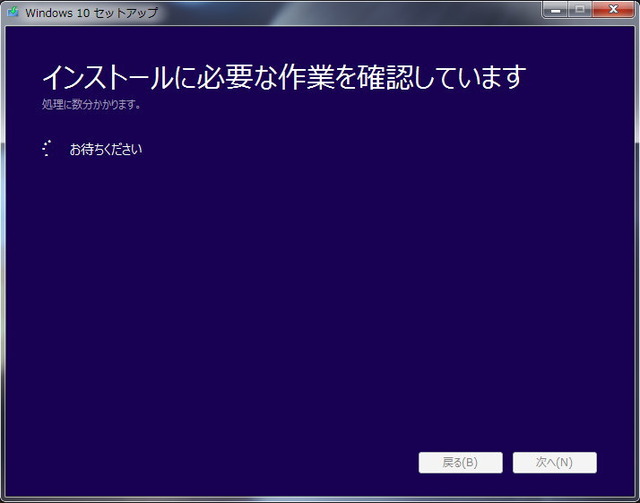Click the heading インストールに必要な作業を確認しています
This screenshot has height=503, width=640.
284,77
